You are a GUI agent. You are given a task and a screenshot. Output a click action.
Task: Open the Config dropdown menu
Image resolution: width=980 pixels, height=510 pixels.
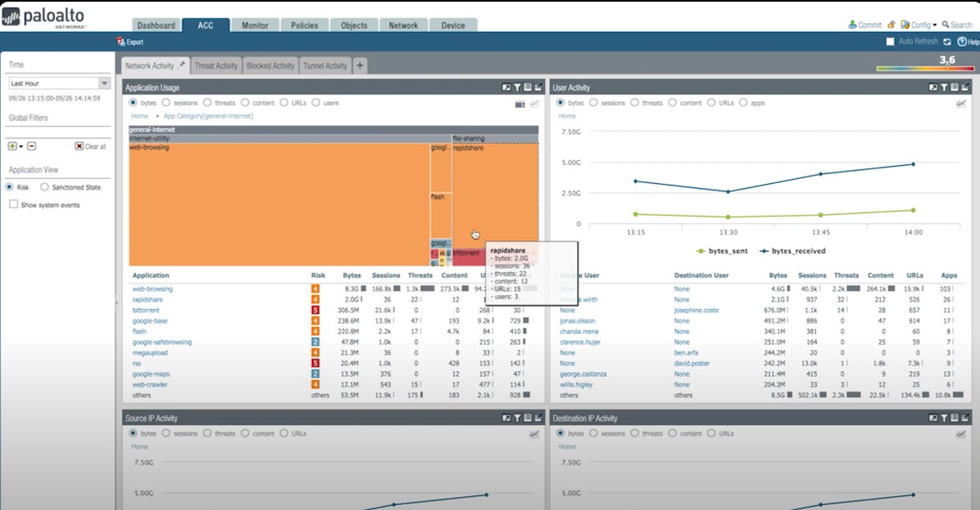[919, 25]
